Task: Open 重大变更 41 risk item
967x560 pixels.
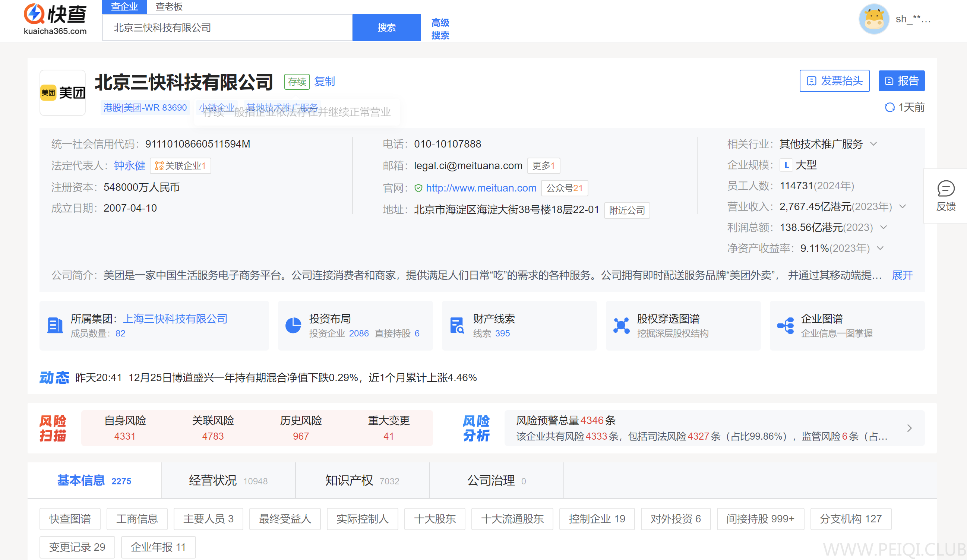Action: (x=389, y=428)
